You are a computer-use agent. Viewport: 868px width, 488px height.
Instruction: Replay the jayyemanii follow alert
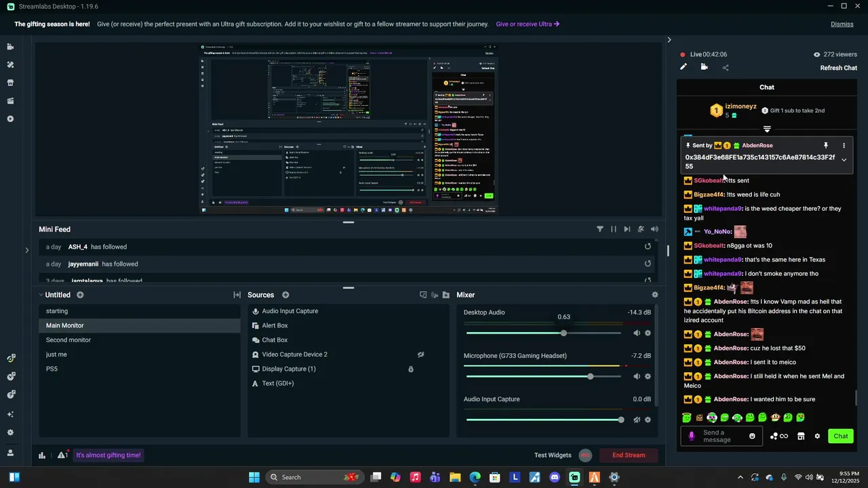tap(648, 264)
